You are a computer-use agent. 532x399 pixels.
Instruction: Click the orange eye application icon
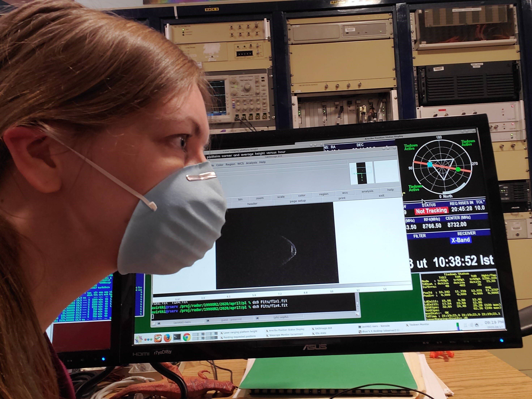(x=158, y=338)
